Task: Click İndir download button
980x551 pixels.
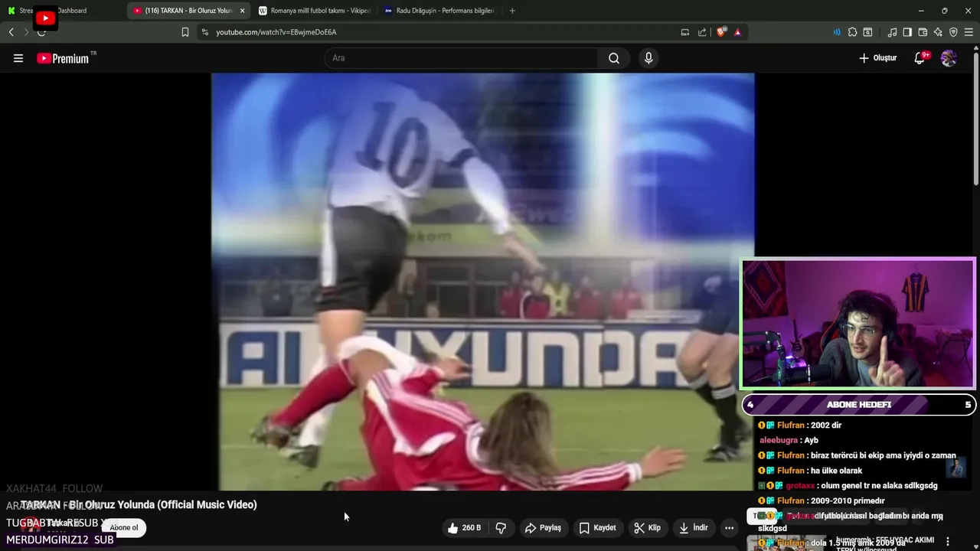Action: click(693, 528)
